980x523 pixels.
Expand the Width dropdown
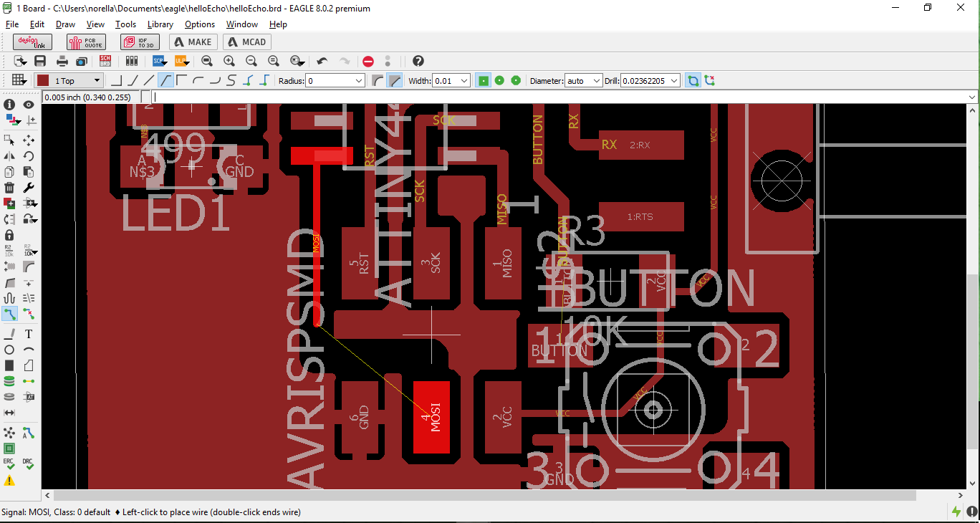464,81
